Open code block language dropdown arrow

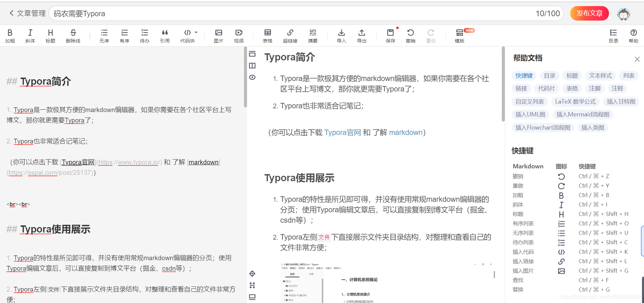coord(196,32)
